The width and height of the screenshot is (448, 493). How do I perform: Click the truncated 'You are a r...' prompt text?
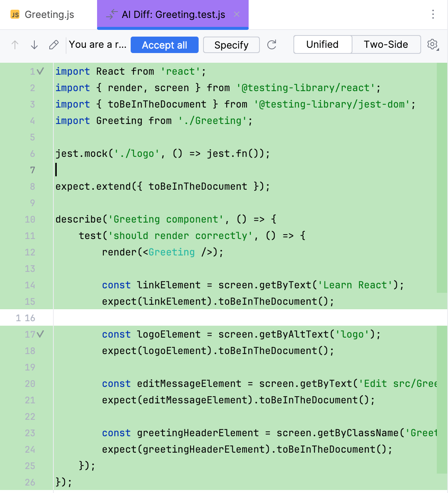[97, 44]
